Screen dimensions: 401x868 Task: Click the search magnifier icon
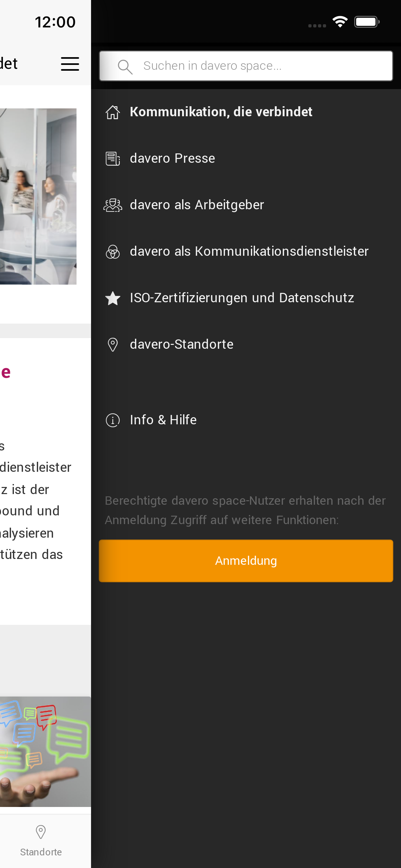click(x=125, y=67)
